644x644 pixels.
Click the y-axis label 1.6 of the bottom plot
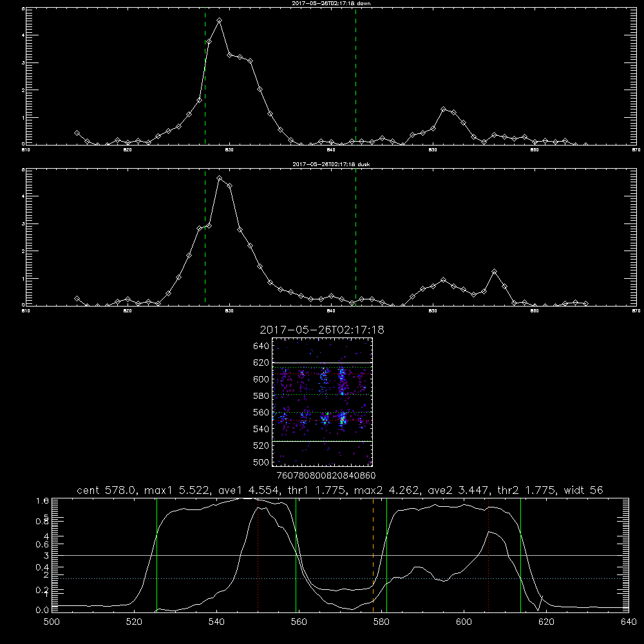click(43, 500)
